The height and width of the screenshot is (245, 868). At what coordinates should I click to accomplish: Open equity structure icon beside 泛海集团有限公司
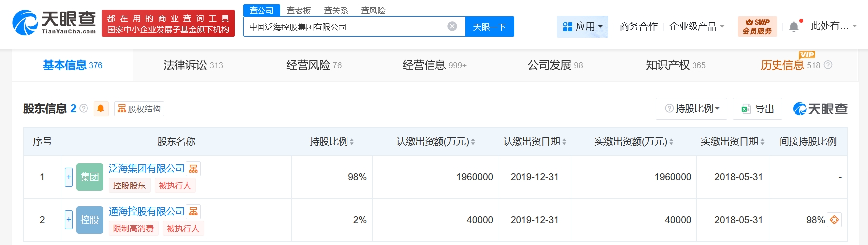click(194, 169)
